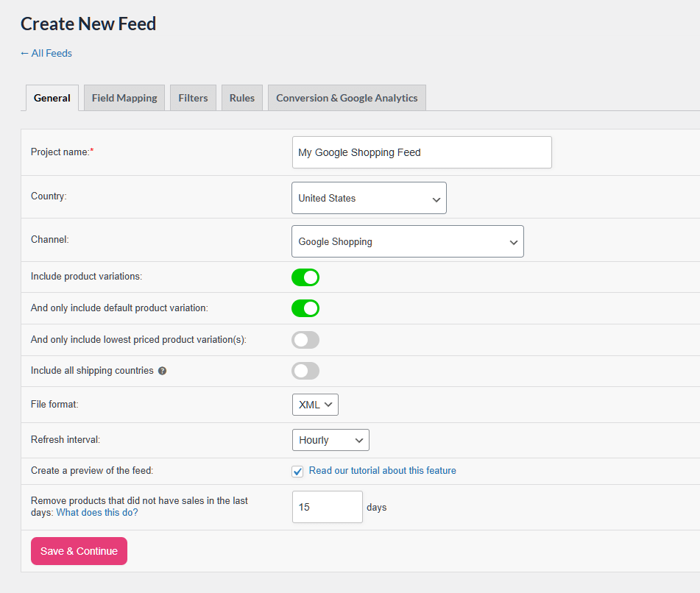This screenshot has width=700, height=593.
Task: Click the What does this do? link
Action: click(97, 513)
